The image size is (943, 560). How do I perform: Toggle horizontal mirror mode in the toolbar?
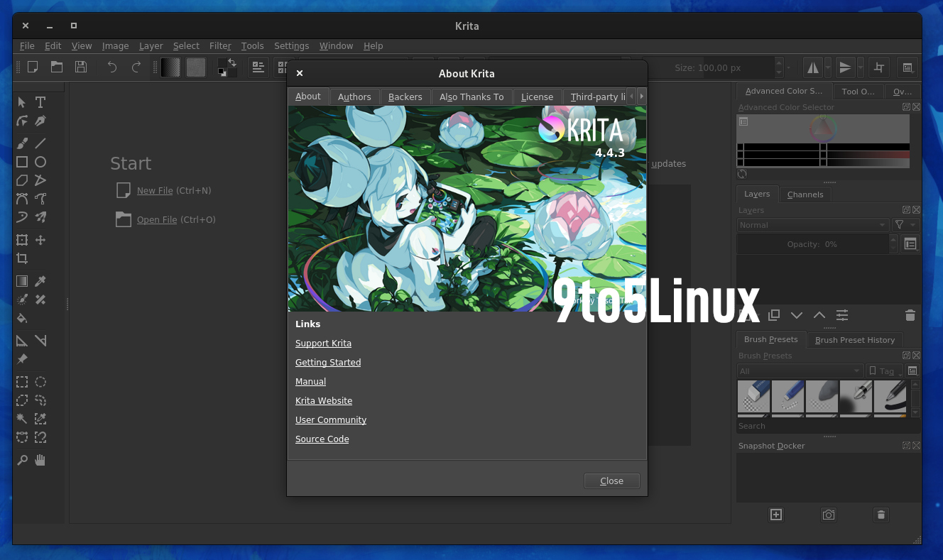coord(813,67)
